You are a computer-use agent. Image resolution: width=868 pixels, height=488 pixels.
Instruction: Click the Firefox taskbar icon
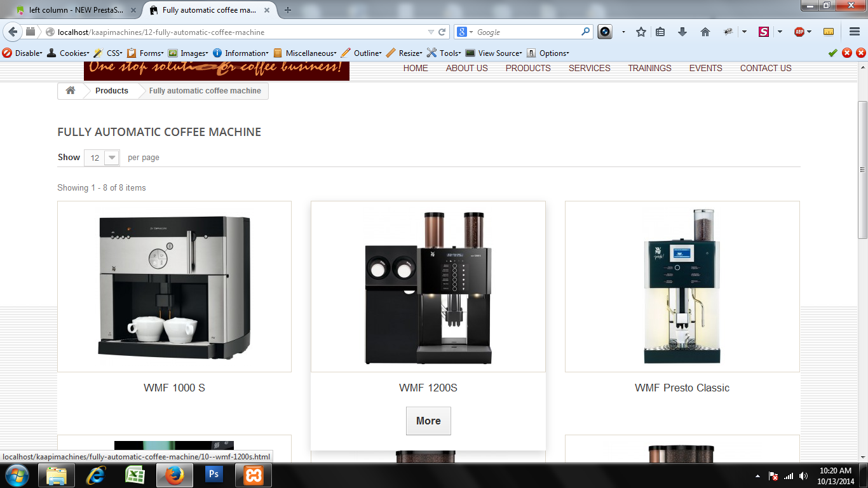(x=175, y=475)
